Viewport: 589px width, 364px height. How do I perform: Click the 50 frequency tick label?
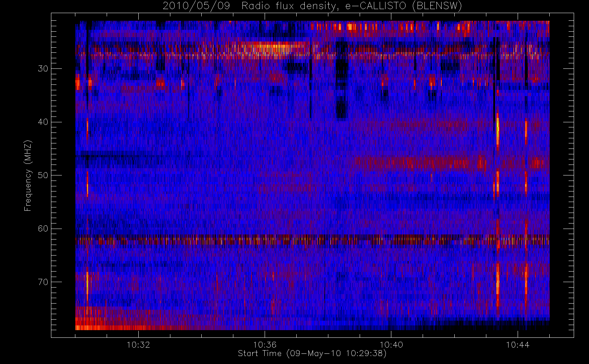tap(43, 175)
